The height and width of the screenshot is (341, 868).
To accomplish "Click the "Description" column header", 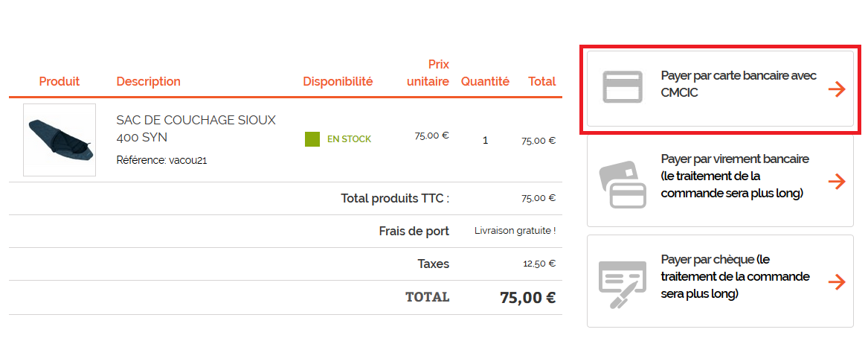I will tap(149, 81).
